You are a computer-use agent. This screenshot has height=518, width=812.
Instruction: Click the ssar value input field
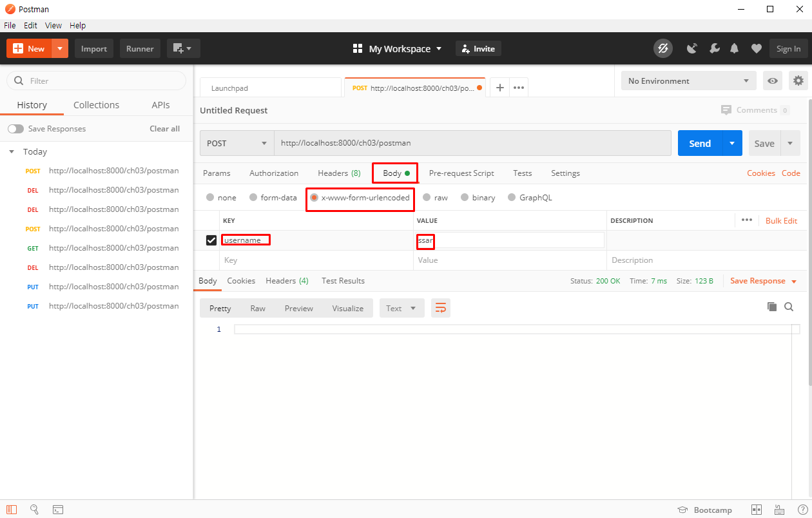pos(510,240)
